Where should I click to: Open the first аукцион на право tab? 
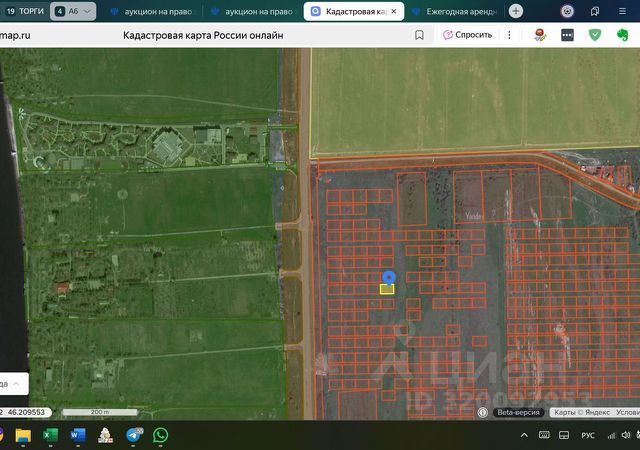pos(153,12)
